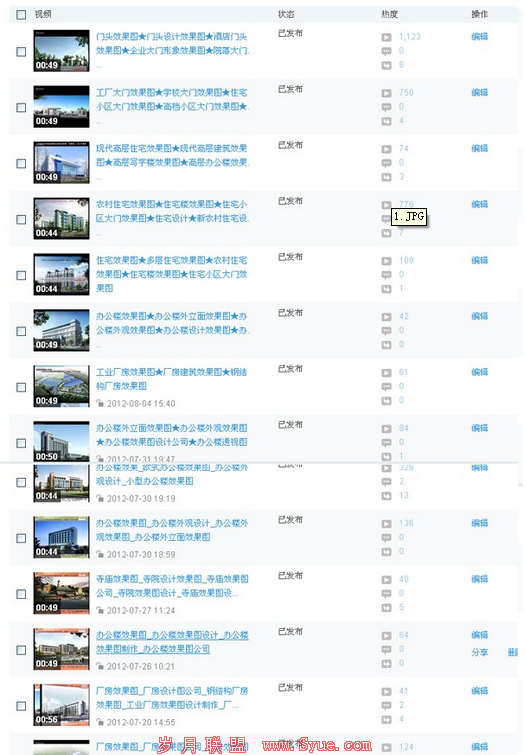Check the box for the 厂房效果图_厂房设计图公司 video

click(21, 706)
